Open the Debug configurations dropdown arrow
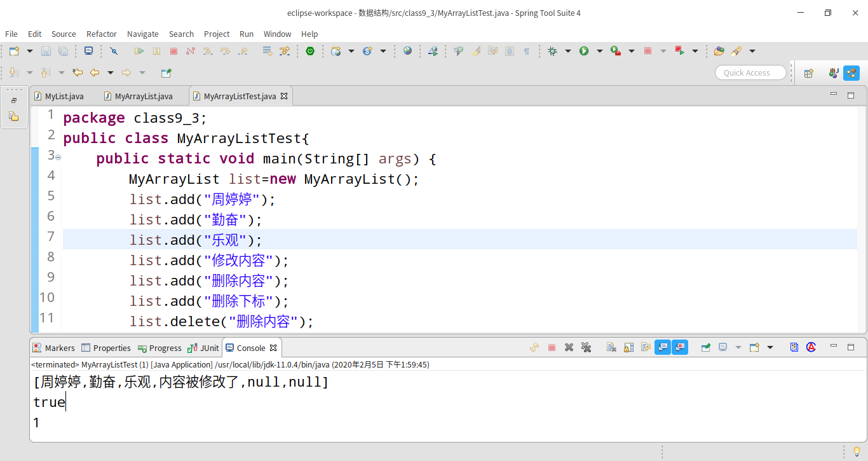The width and height of the screenshot is (868, 461). pyautogui.click(x=568, y=51)
